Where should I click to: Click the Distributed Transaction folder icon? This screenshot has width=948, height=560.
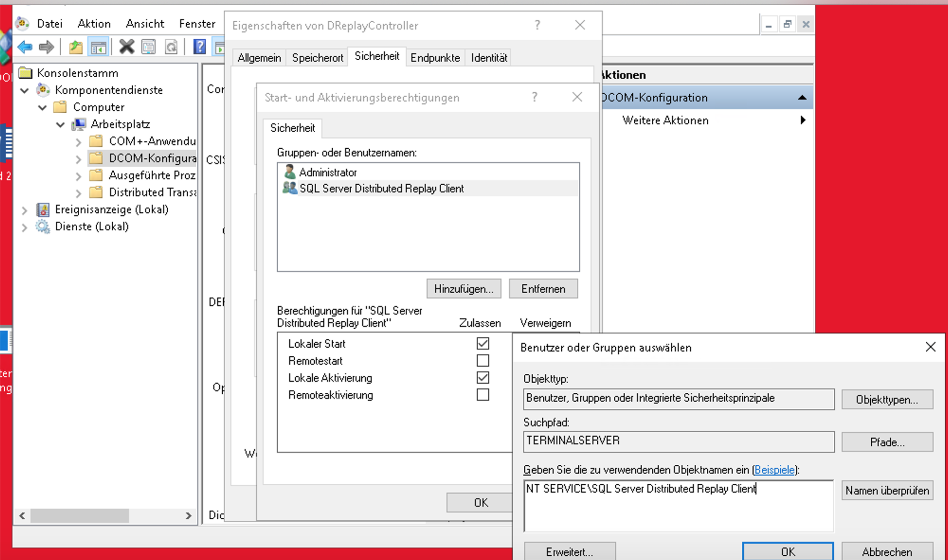pos(96,192)
